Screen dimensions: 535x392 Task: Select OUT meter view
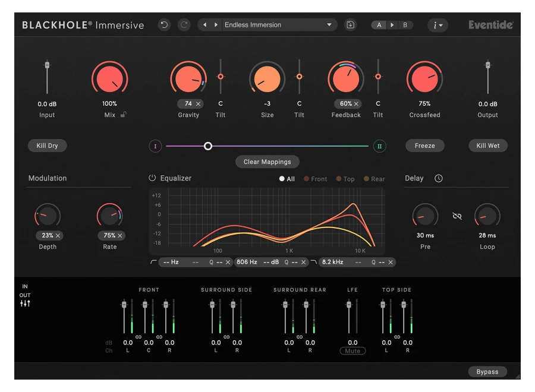tap(25, 295)
